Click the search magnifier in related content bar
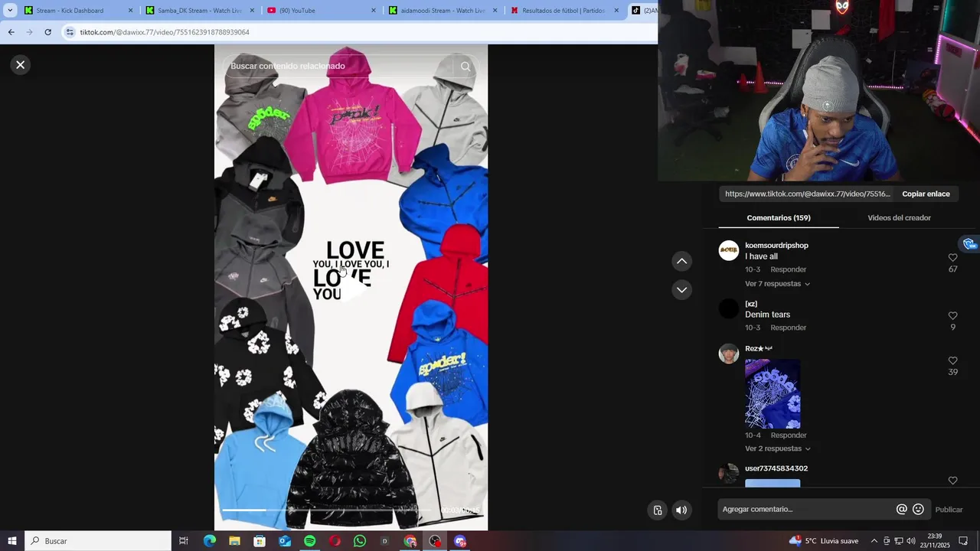The width and height of the screenshot is (980, 551). (465, 67)
